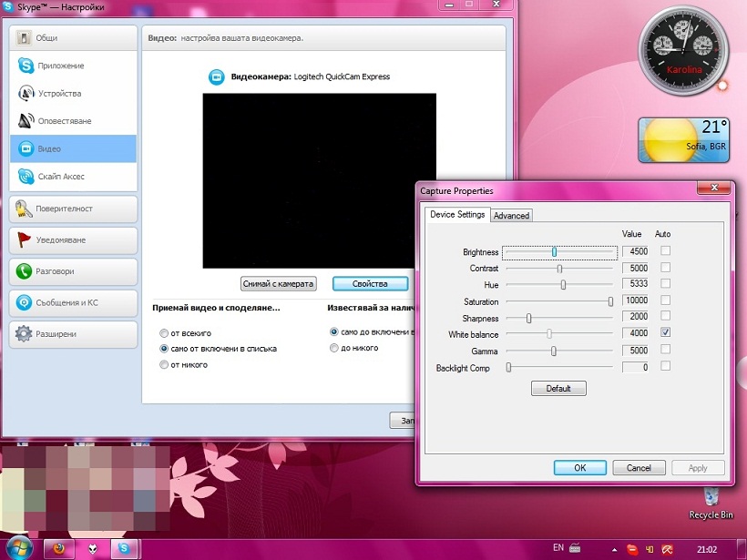Viewport: 747px width, 560px height.
Task: Open Firefox from the taskbar
Action: tap(58, 549)
